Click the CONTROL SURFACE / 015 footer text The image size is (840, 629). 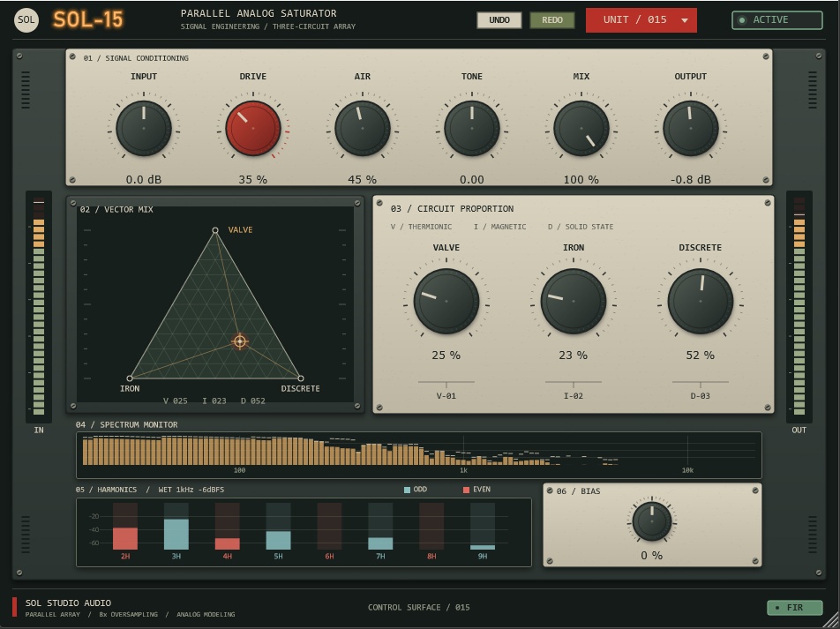tap(419, 608)
